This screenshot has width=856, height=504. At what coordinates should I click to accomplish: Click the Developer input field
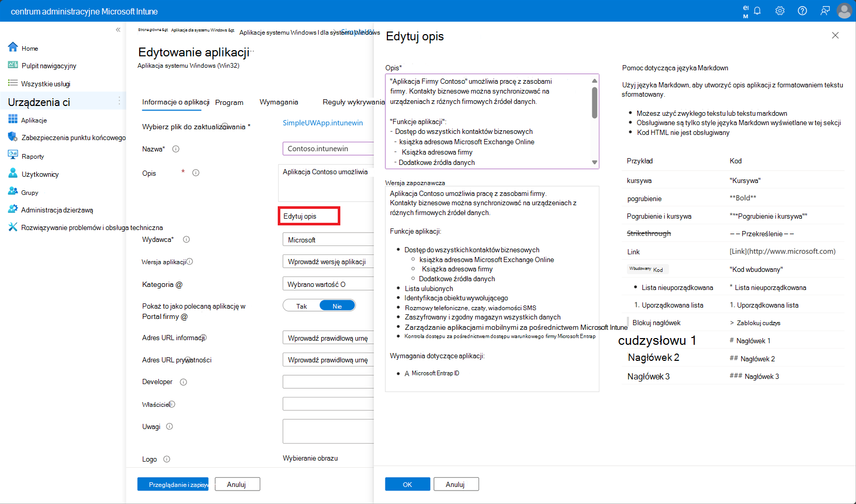328,382
